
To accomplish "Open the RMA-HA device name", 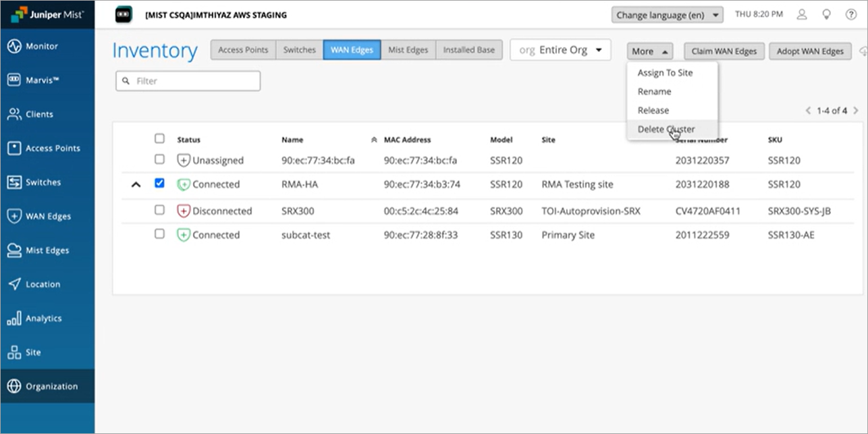I will point(300,184).
